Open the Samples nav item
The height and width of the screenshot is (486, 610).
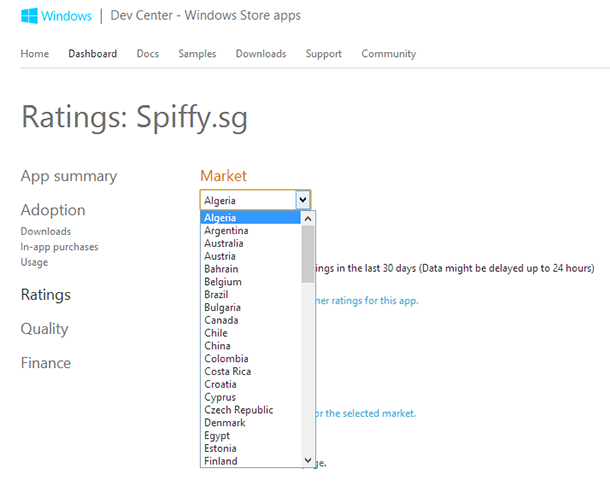point(197,54)
